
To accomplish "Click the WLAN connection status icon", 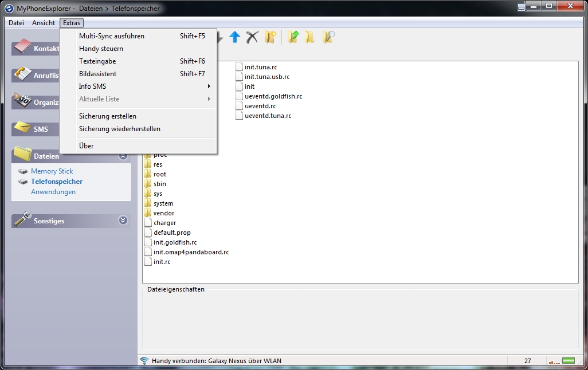I will (x=144, y=361).
